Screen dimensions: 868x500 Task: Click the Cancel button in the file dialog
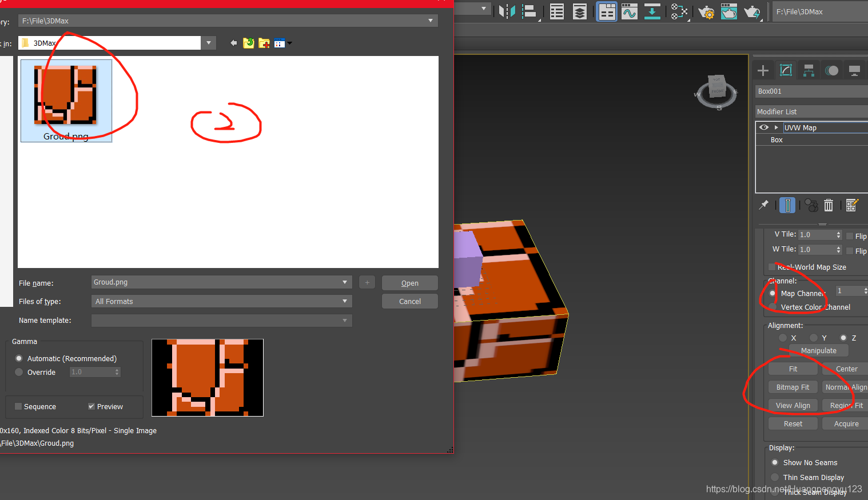[x=410, y=301]
